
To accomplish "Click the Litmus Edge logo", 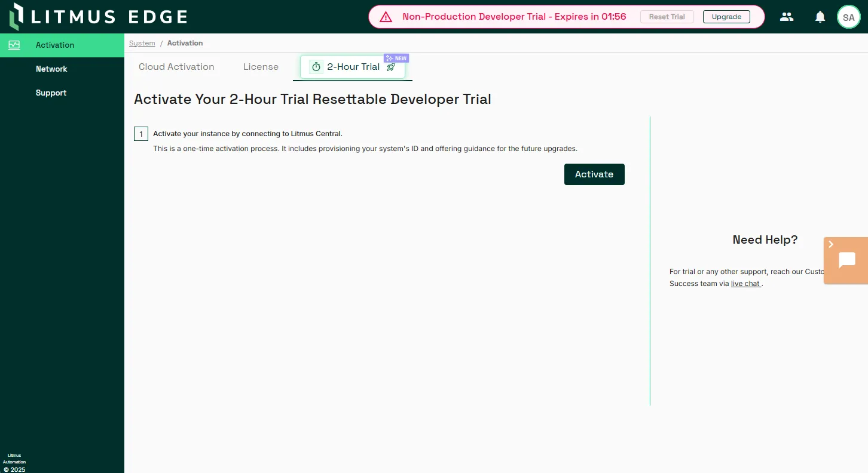I will (x=99, y=17).
